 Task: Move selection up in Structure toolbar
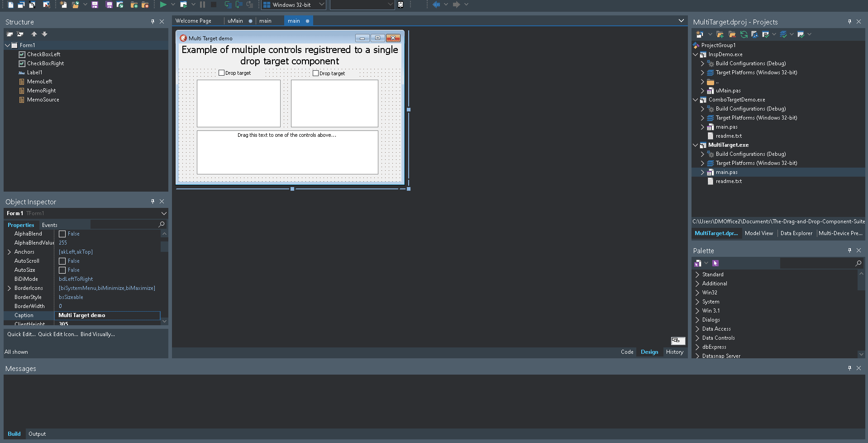34,34
